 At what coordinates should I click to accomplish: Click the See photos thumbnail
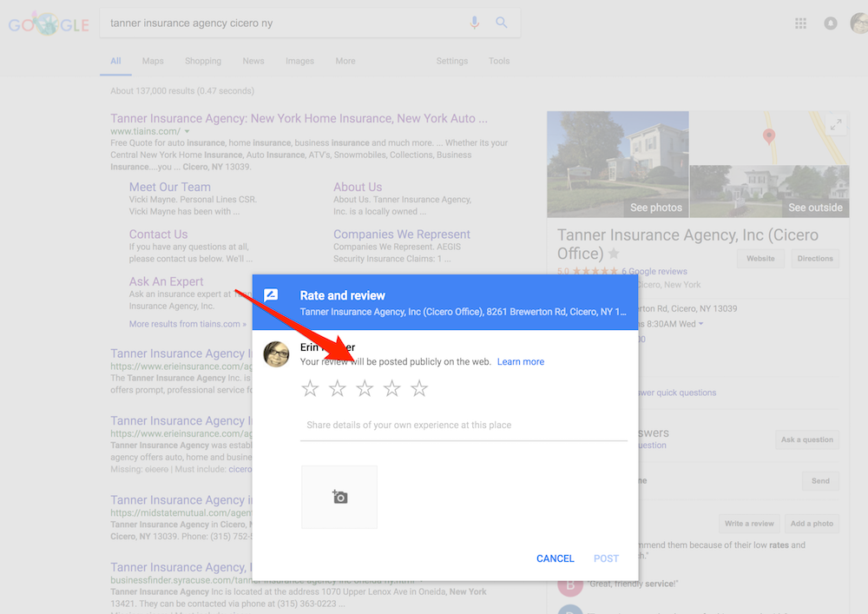coord(618,164)
